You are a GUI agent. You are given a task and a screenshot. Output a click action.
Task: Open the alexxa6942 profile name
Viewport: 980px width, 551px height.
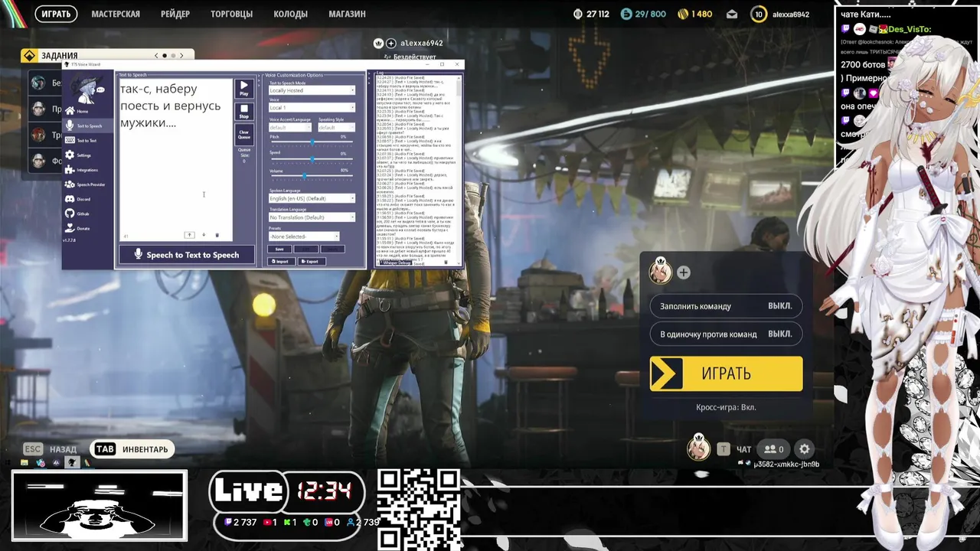click(791, 14)
